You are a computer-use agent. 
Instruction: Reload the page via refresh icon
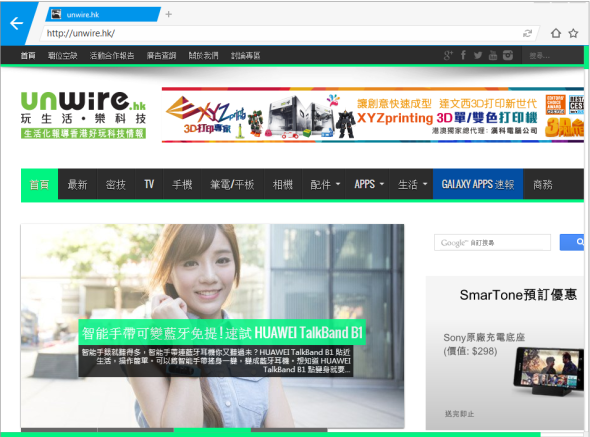(x=527, y=33)
